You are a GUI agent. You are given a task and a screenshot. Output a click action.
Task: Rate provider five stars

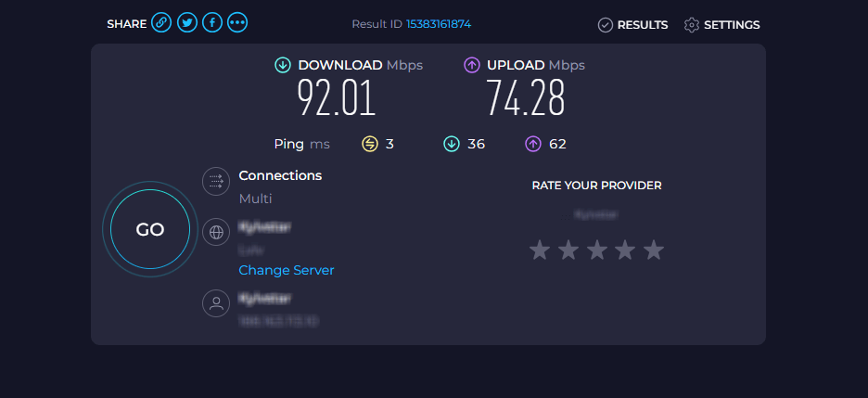point(654,250)
